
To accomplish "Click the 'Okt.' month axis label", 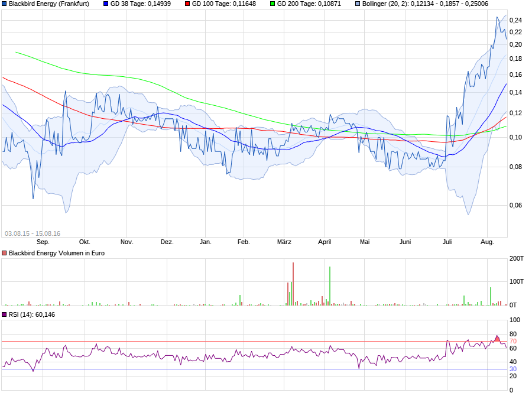I will tap(85, 242).
